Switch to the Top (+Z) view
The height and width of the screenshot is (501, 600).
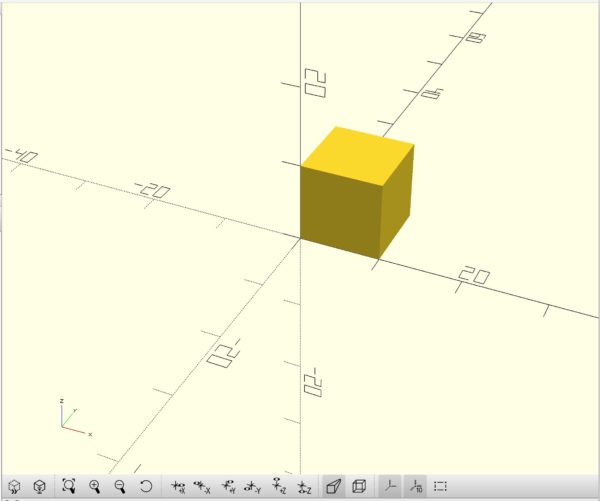[x=279, y=486]
